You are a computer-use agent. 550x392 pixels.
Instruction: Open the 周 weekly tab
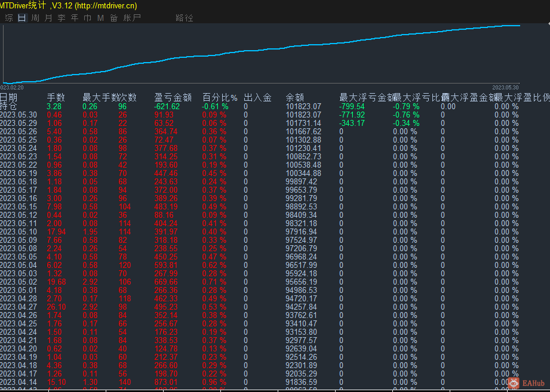pyautogui.click(x=35, y=18)
